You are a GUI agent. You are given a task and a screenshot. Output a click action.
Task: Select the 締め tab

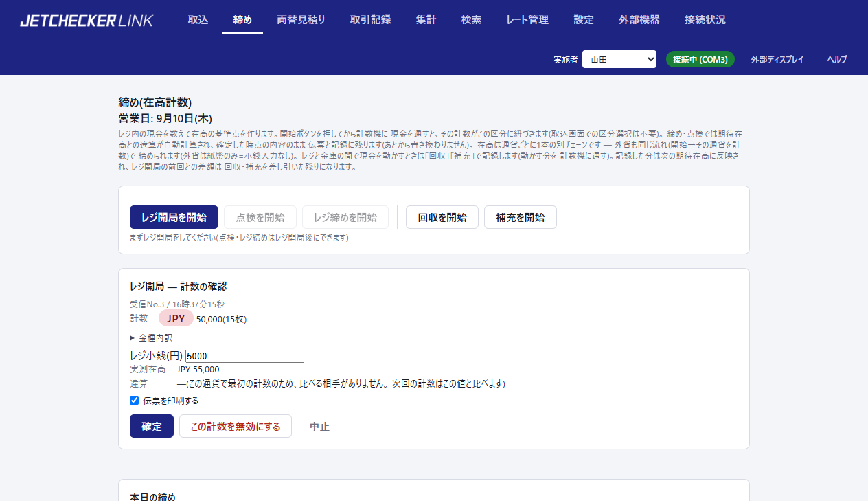[242, 20]
